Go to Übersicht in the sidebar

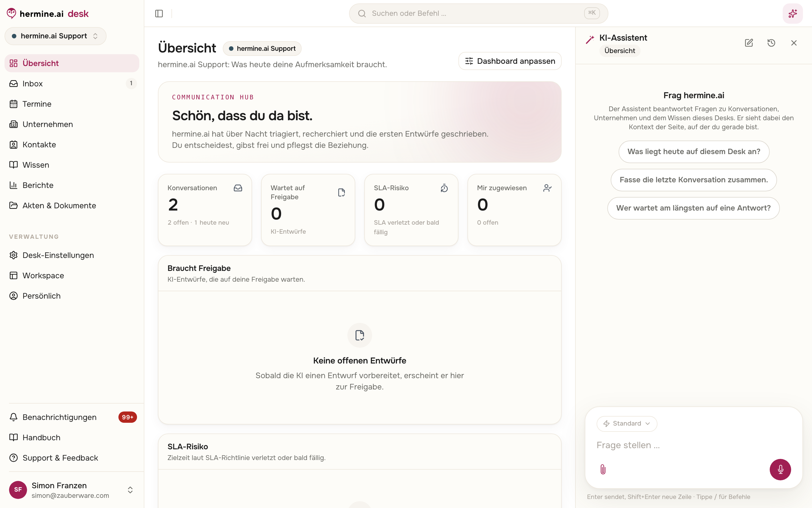[x=72, y=63]
